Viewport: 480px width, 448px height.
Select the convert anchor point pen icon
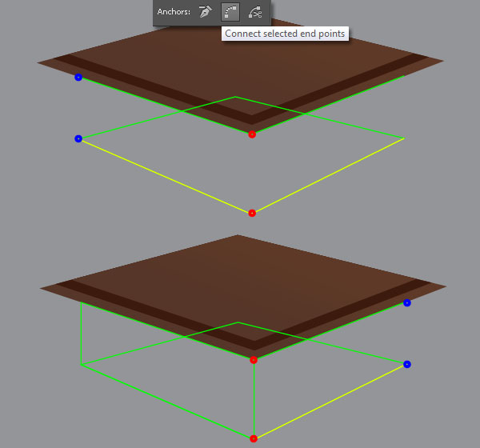pyautogui.click(x=206, y=12)
